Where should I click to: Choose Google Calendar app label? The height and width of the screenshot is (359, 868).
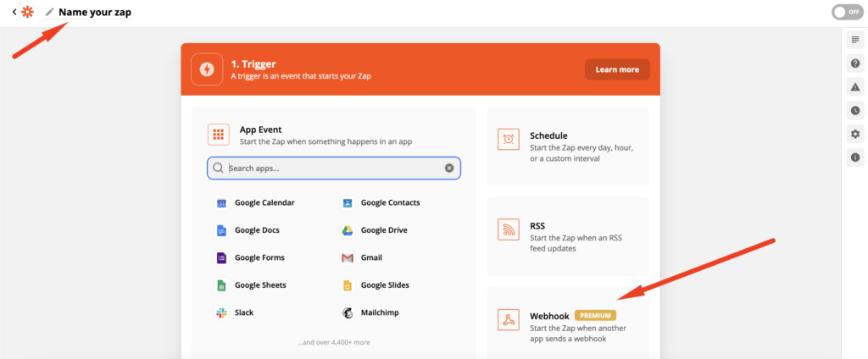264,202
